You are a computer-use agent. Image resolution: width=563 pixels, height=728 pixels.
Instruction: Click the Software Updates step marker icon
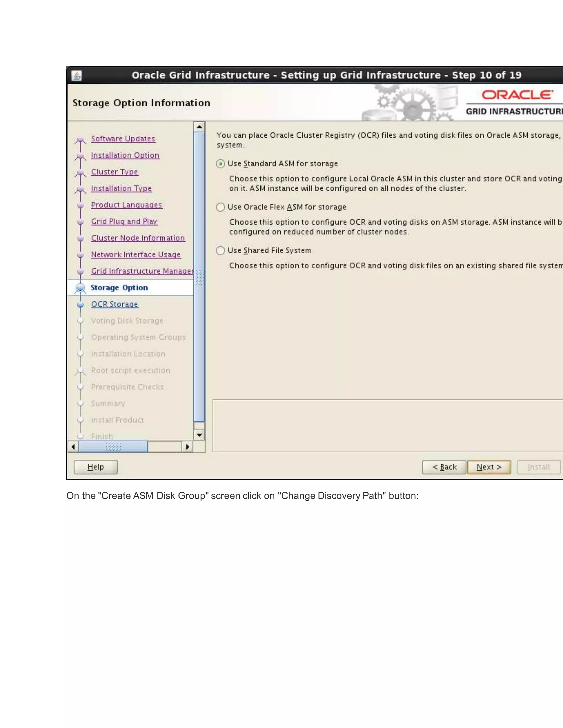click(80, 140)
